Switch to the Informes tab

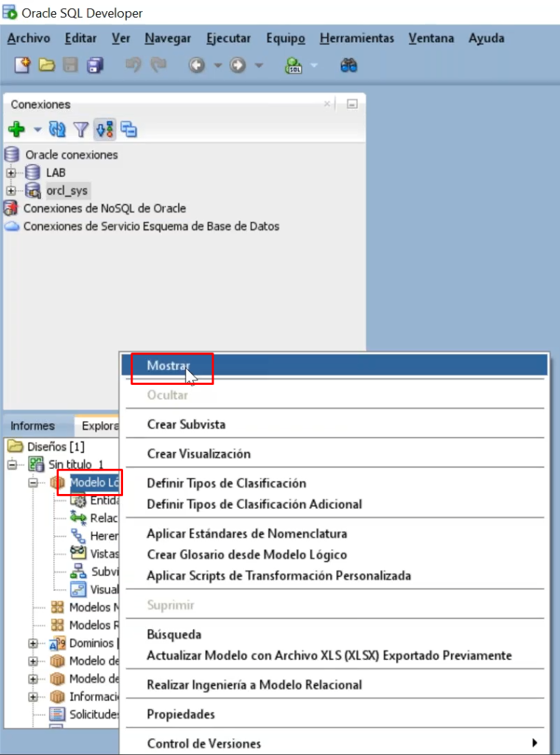click(32, 425)
